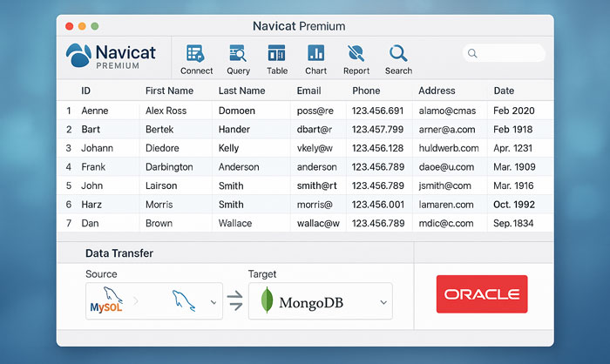Click the swap arrows between Source and Target
The height and width of the screenshot is (364, 610).
(235, 301)
